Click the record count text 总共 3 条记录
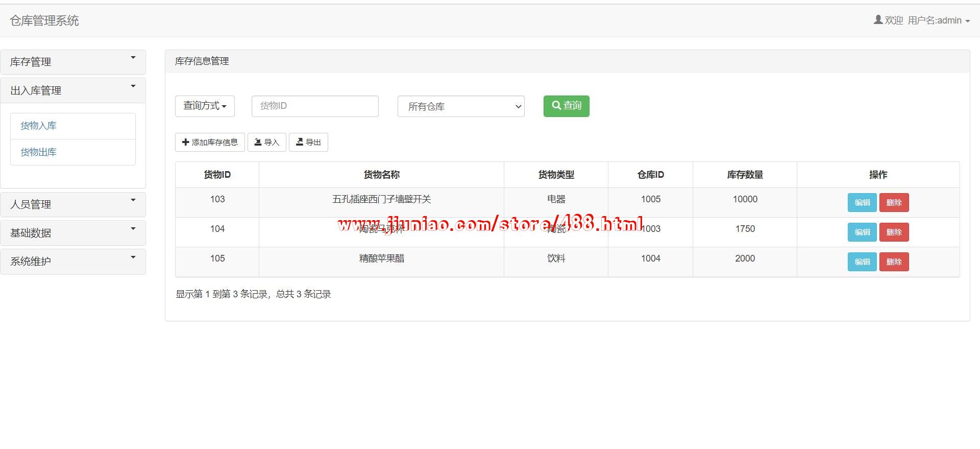Viewport: 980px width, 449px height. coord(304,294)
